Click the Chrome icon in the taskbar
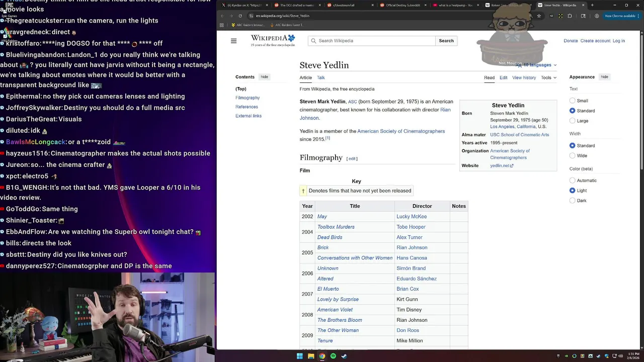 point(322,356)
